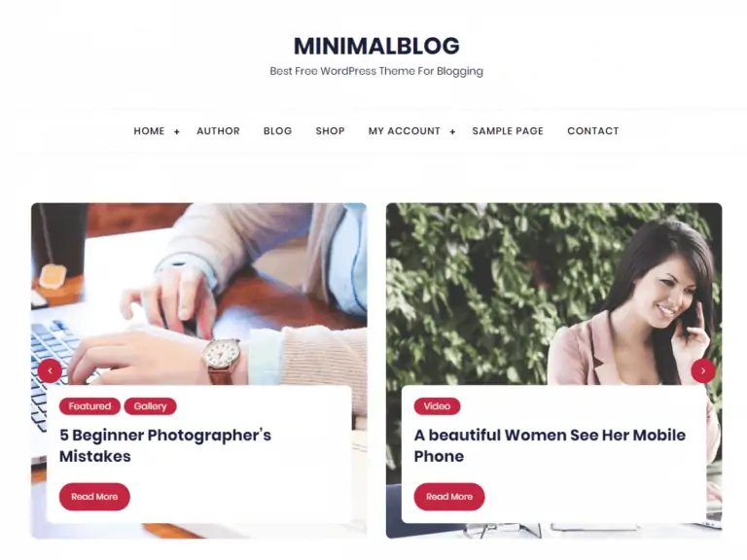Click the woman on phone slide image
Screen dimensions: 747x560
[x=553, y=294]
